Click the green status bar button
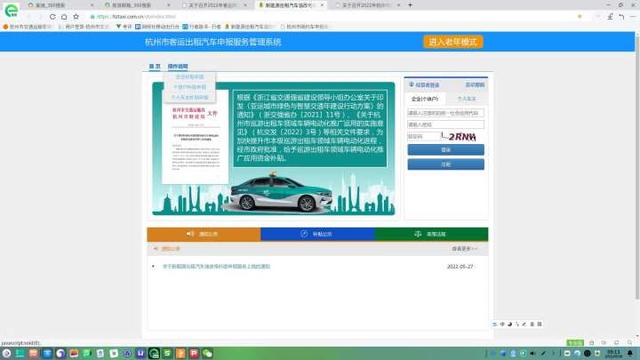 [575, 343]
